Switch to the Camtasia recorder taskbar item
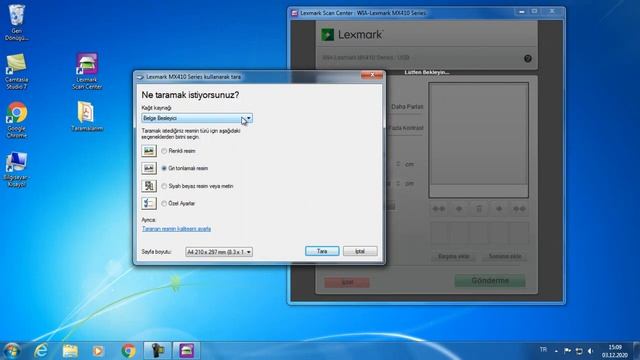 point(158,351)
